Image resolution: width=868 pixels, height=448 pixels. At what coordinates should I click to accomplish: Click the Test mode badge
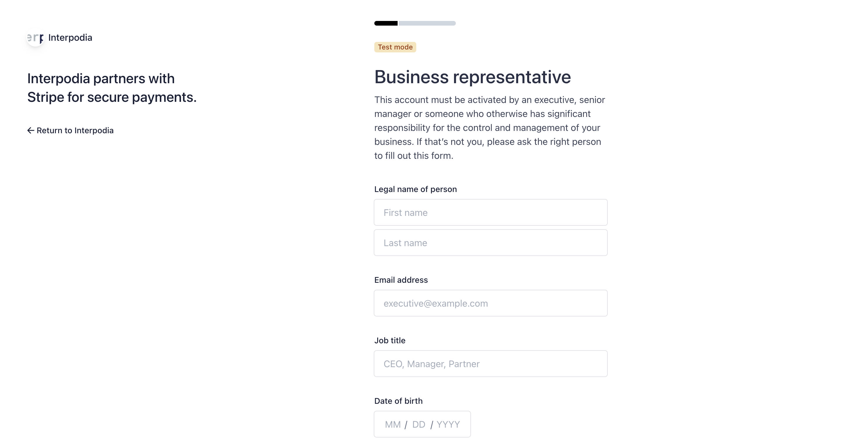coord(395,47)
